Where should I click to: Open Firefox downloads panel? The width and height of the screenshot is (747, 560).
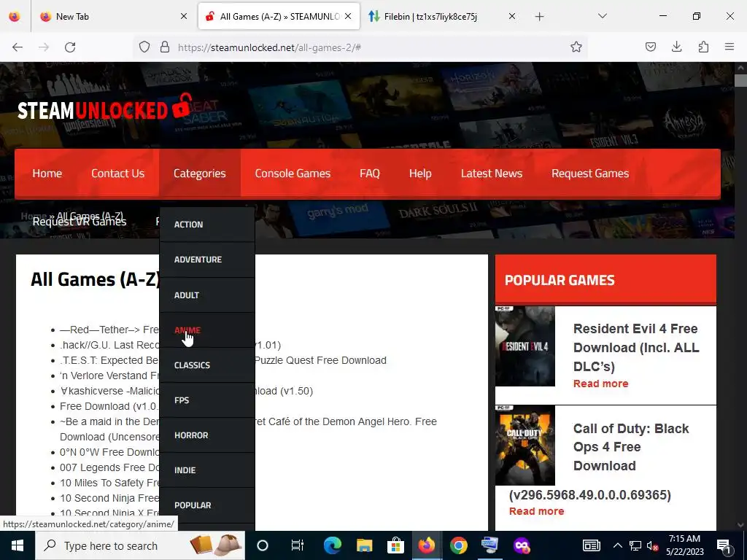coord(676,47)
